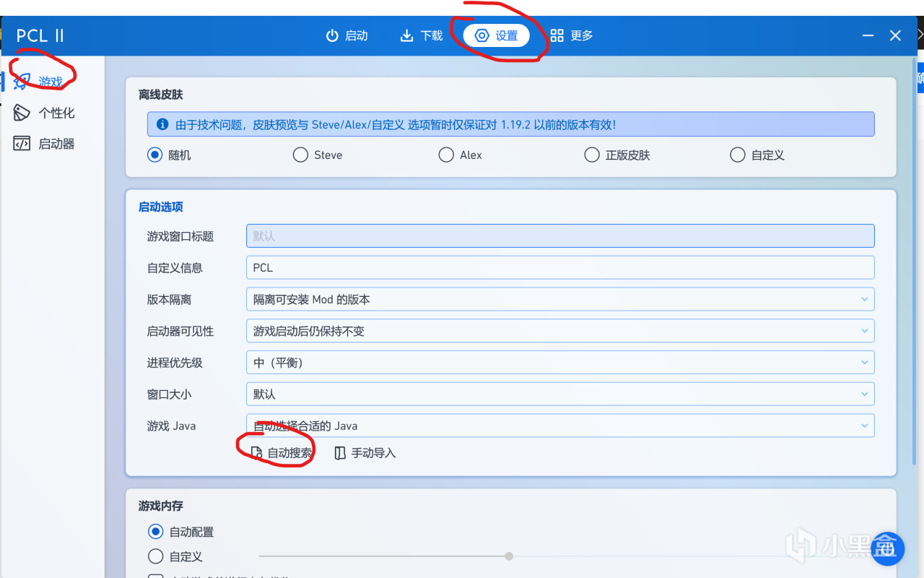The height and width of the screenshot is (578, 924).
Task: Click the 窗口大小 label
Action: coord(170,394)
